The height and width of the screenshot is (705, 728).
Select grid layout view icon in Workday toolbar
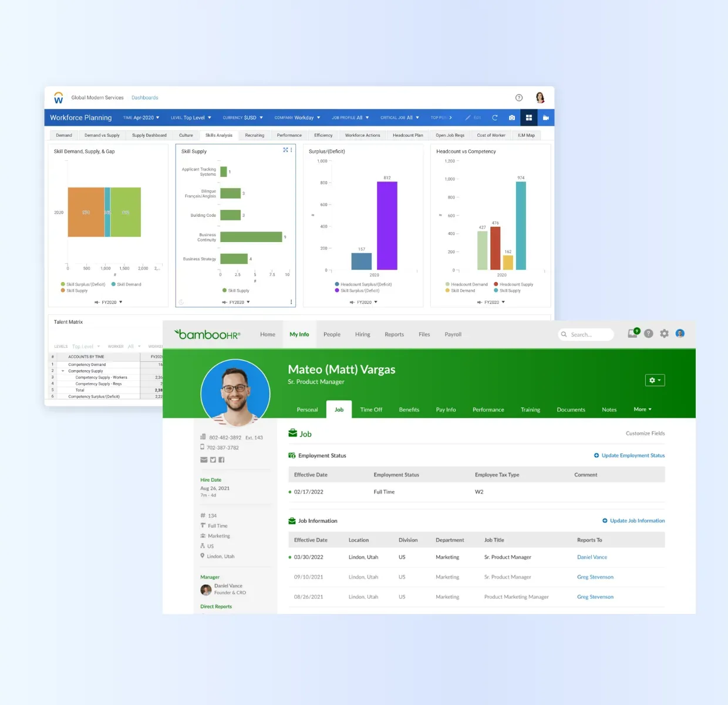coord(529,117)
